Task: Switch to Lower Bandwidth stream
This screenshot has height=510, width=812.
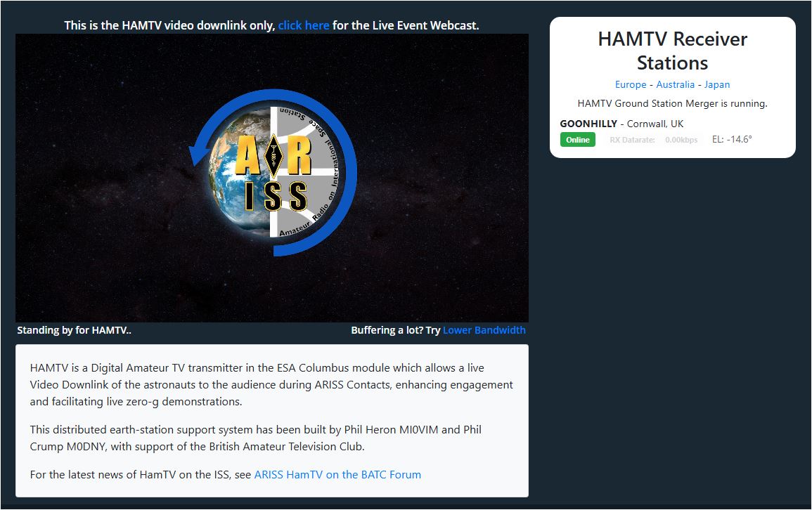Action: [484, 330]
